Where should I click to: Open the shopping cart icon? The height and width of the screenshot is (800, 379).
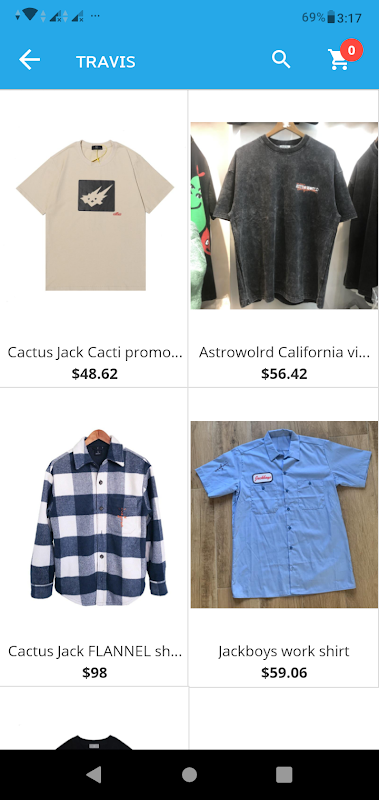[x=338, y=61]
